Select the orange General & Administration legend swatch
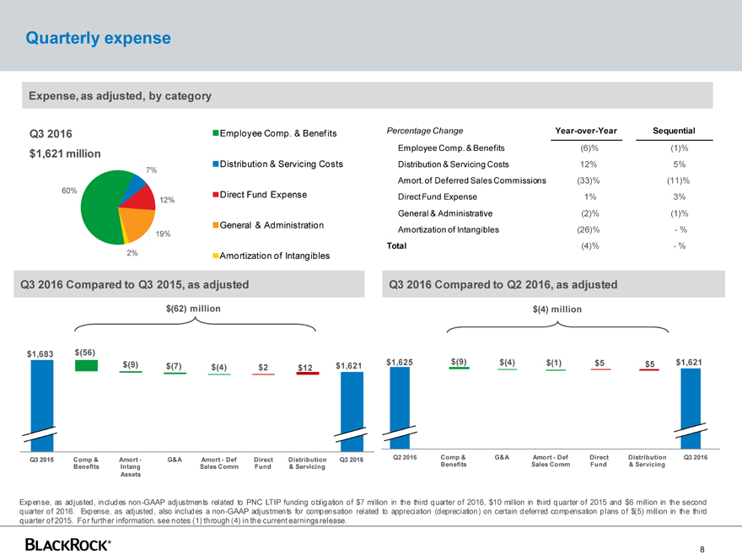The width and height of the screenshot is (742, 560). (x=216, y=225)
